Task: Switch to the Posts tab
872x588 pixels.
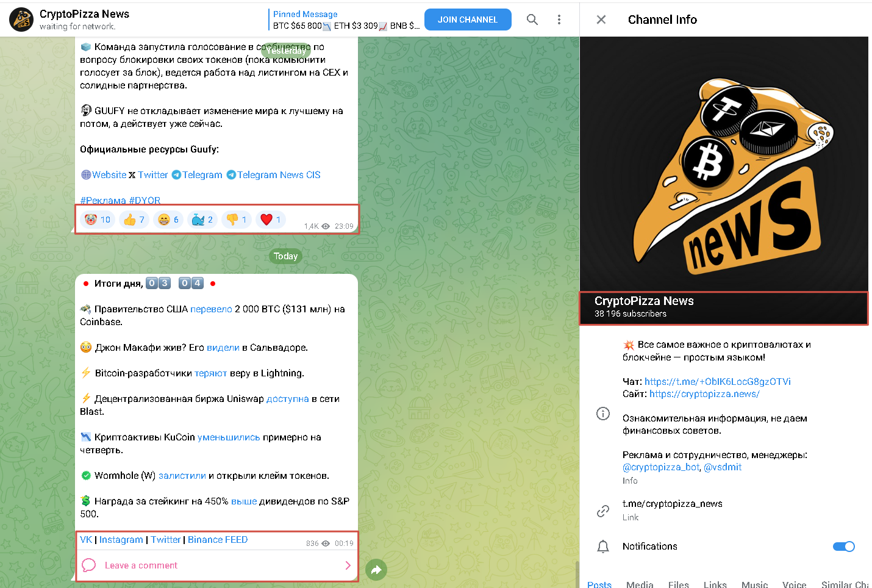Action: click(599, 584)
